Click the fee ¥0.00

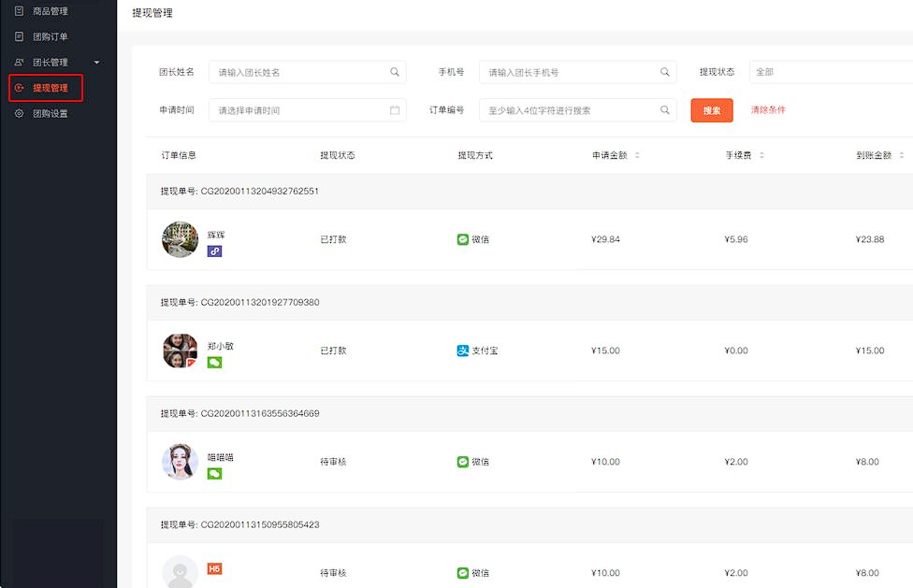tap(736, 351)
